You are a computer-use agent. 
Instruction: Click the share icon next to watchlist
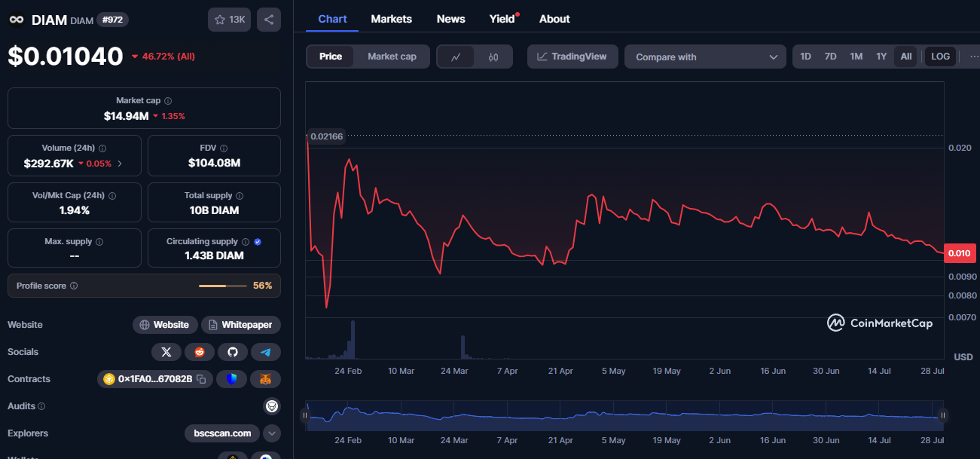click(x=269, y=20)
